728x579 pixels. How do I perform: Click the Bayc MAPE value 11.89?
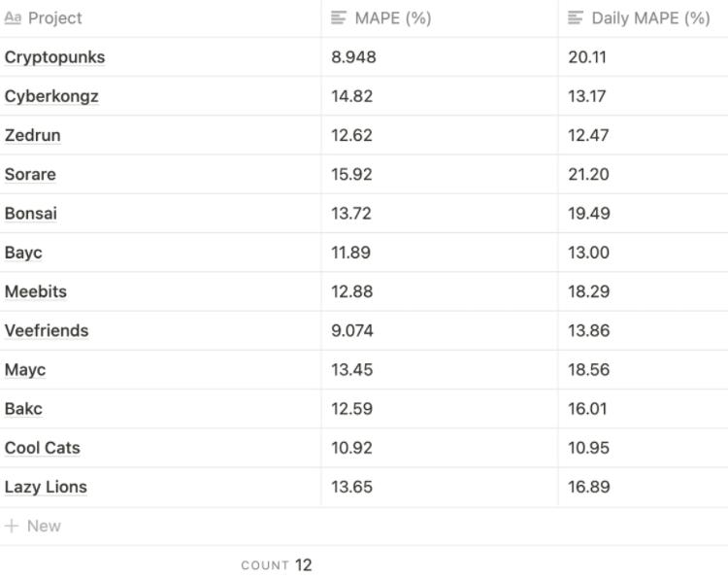pos(351,253)
